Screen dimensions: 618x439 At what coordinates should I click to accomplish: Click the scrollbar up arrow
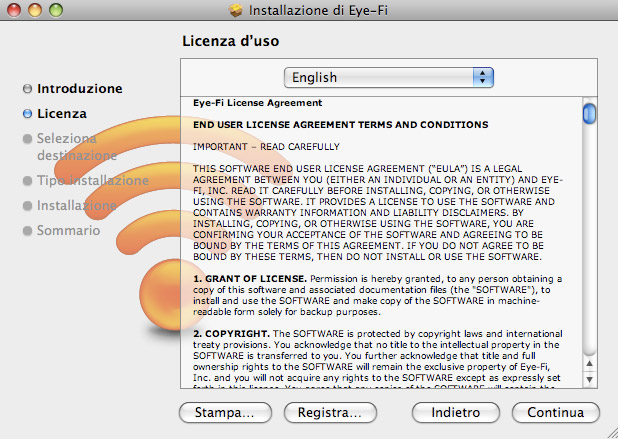589,363
